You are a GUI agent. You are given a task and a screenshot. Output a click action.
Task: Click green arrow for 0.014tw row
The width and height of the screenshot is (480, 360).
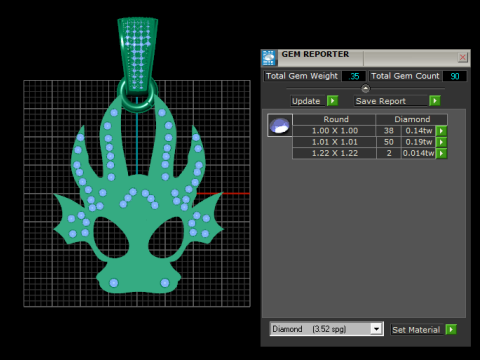point(441,153)
